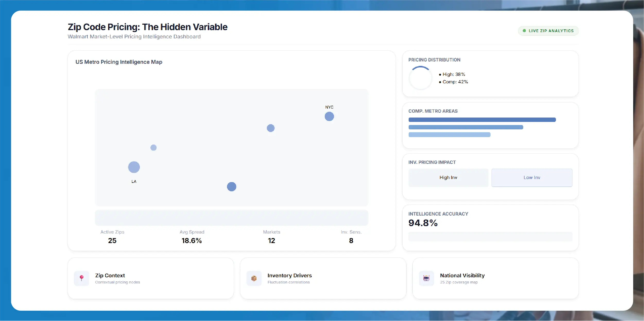Click the 'High: 38%' legend entry
Viewport: 644px width, 321px height.
(x=452, y=74)
